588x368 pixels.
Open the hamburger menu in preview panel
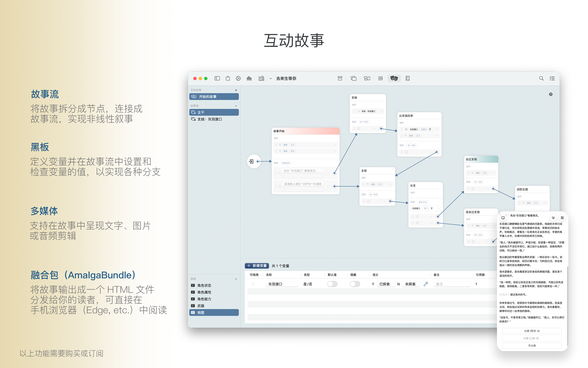(562, 218)
